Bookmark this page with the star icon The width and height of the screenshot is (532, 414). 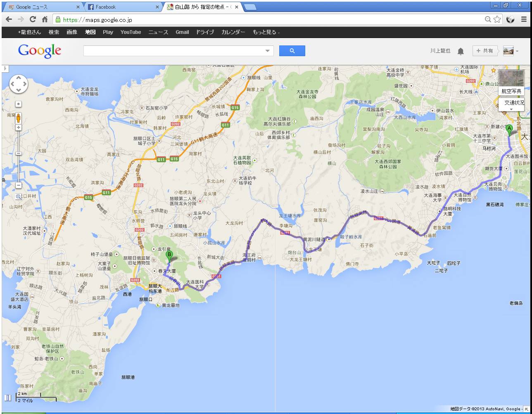[497, 19]
